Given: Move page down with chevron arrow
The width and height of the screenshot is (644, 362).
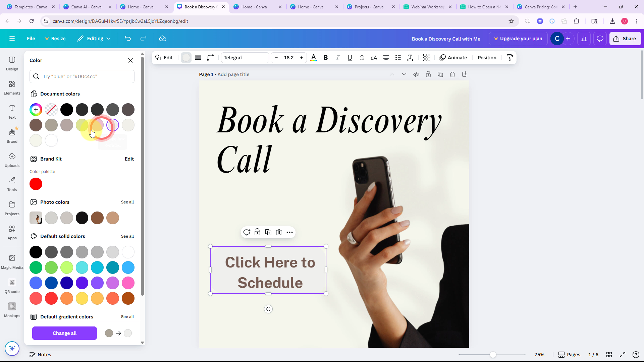Looking at the screenshot, I should 404,74.
